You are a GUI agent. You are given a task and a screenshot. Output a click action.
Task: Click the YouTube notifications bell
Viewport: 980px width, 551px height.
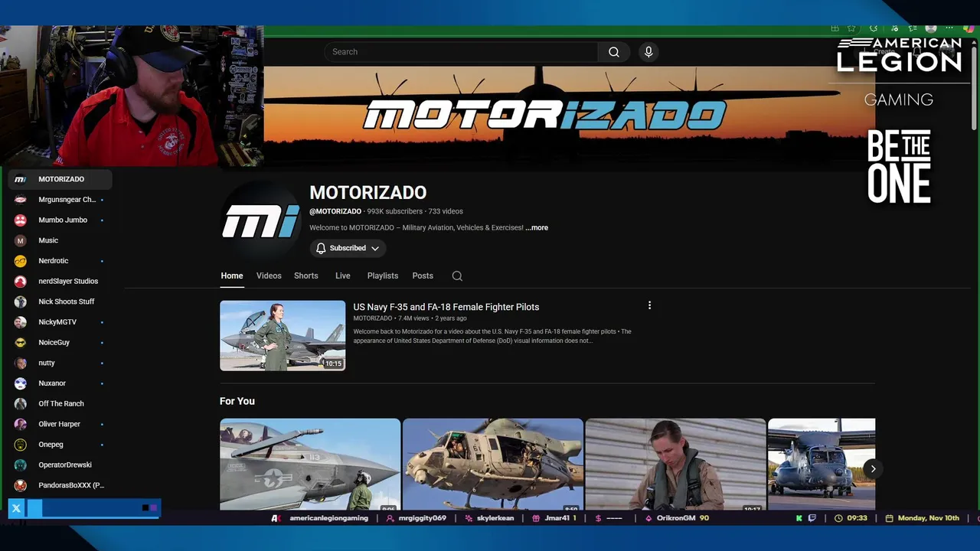pos(917,52)
